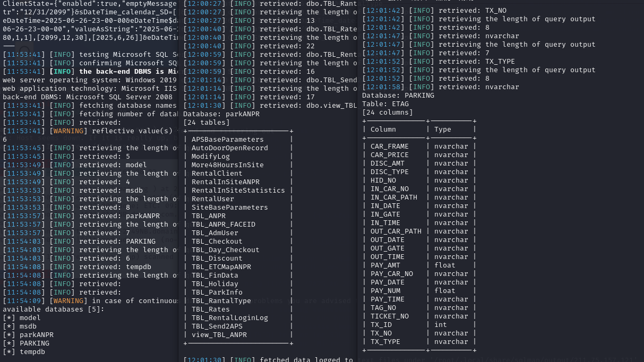The height and width of the screenshot is (362, 644).
Task: Select 'TBL_AdmUser' table name
Action: point(215,233)
